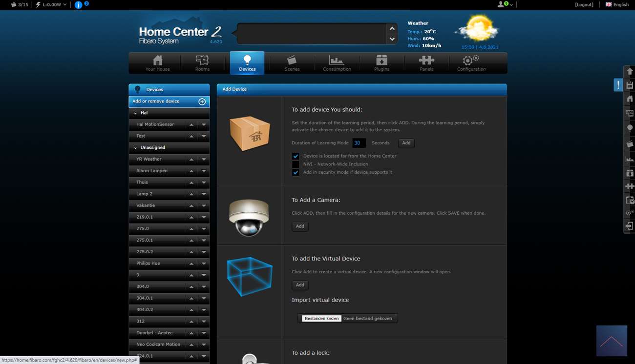This screenshot has height=364, width=635.
Task: Click the blue exclamation alert icon
Action: (618, 85)
